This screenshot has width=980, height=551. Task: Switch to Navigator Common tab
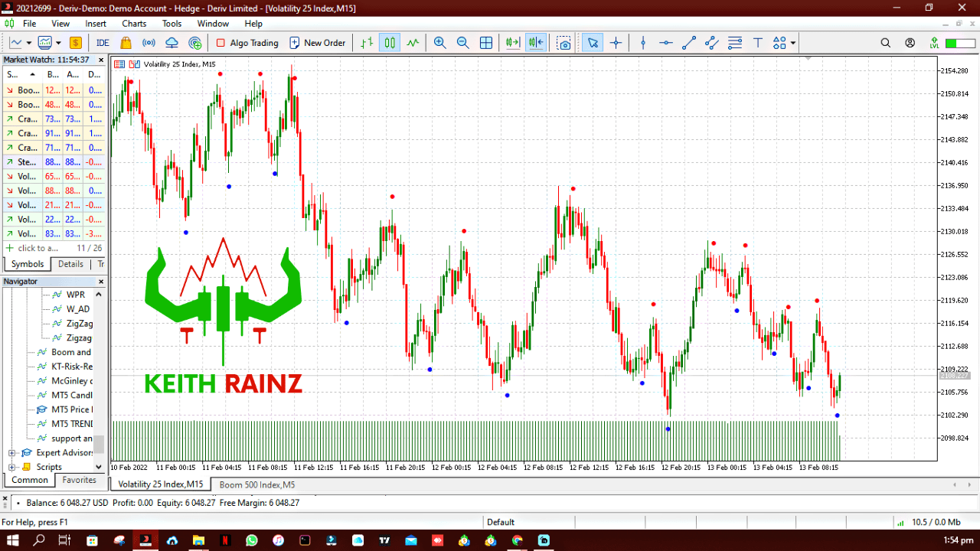pos(30,481)
